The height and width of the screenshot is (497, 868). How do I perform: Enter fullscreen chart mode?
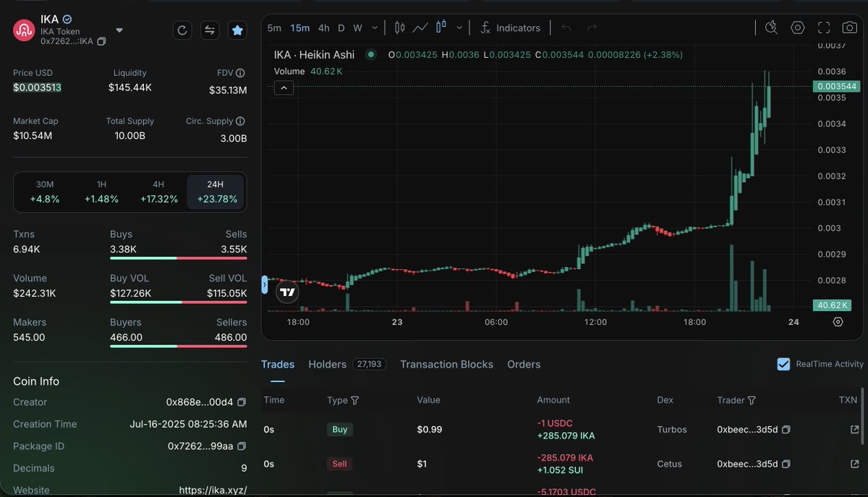point(824,27)
